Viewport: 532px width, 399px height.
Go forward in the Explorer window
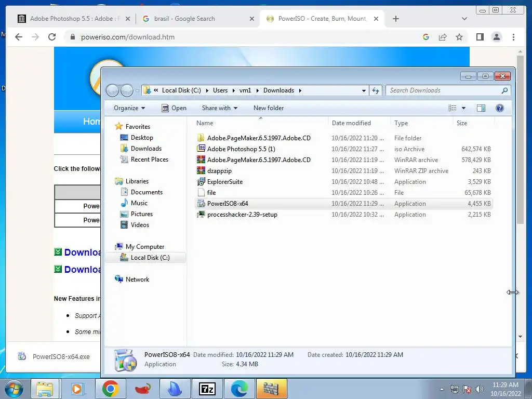point(127,90)
